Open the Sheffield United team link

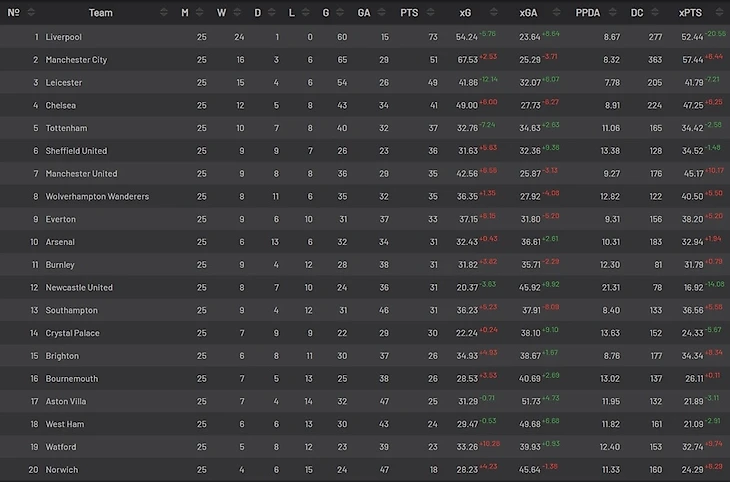[76, 151]
